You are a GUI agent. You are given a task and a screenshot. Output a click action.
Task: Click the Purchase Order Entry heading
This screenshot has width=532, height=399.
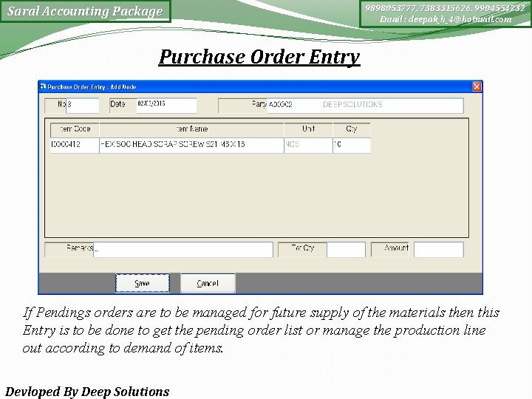click(259, 57)
